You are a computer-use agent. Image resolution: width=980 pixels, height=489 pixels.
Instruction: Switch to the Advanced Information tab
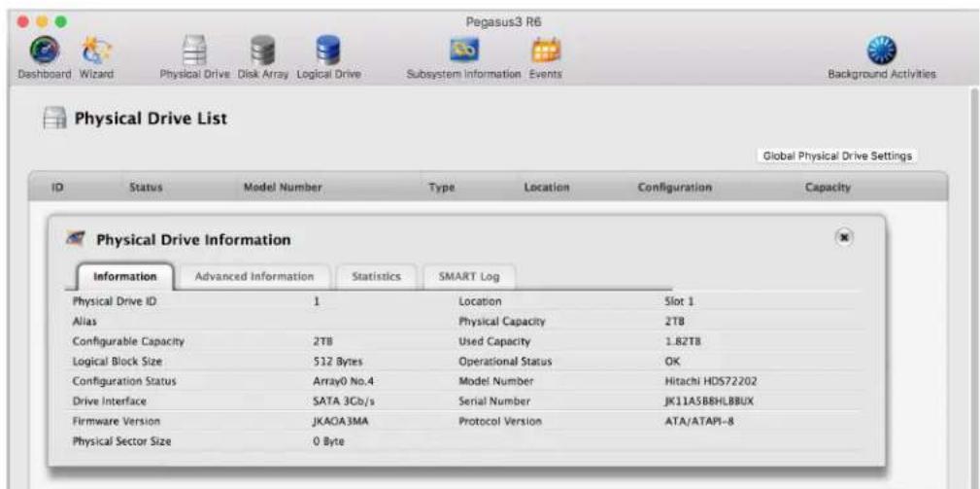(254, 276)
